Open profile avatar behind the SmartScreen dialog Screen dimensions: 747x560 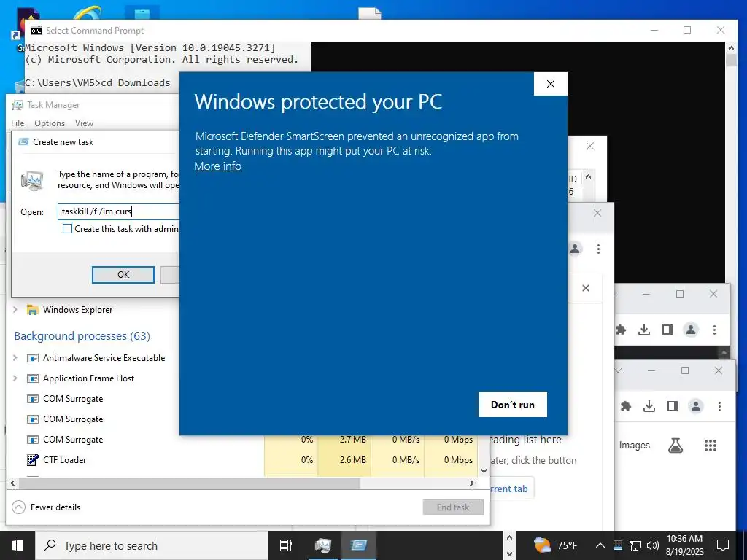point(575,249)
